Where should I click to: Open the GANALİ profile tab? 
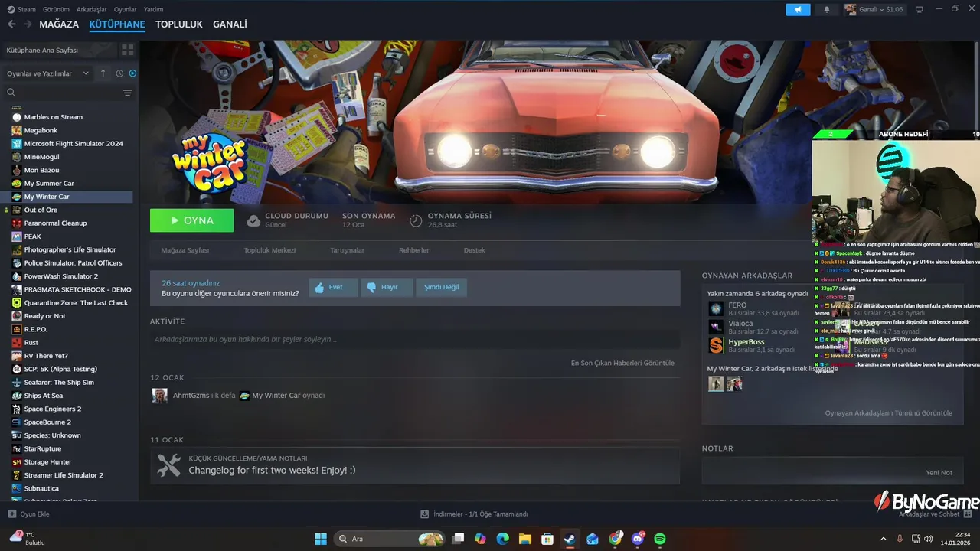pyautogui.click(x=230, y=24)
